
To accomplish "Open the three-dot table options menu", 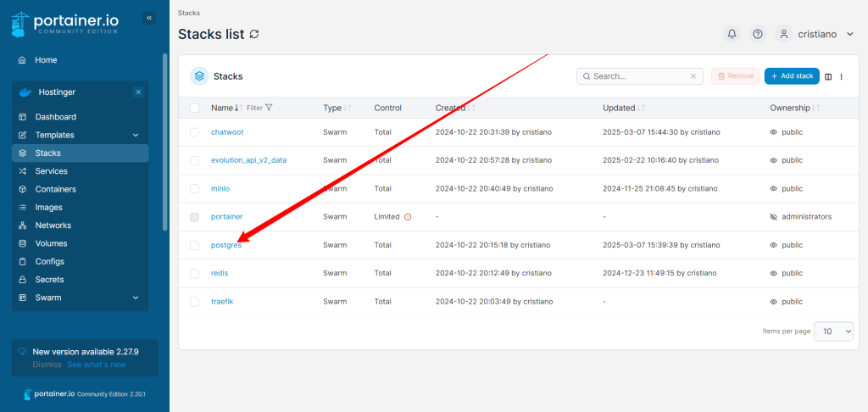I will click(841, 76).
